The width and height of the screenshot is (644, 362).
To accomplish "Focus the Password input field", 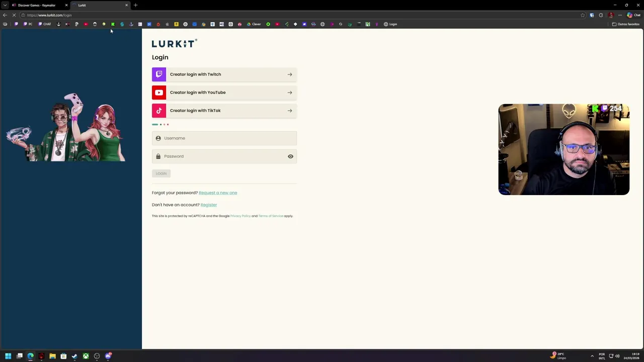I will (224, 156).
